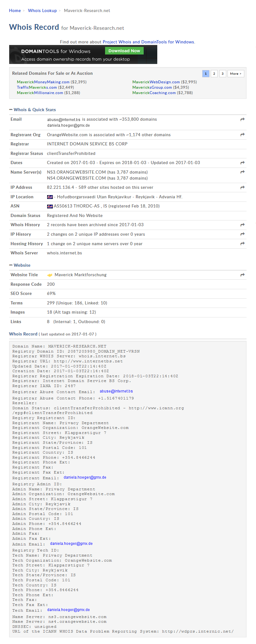The height and width of the screenshot is (644, 256).
Task: Click the Iceland flag in the ASN row
Action: (50, 206)
